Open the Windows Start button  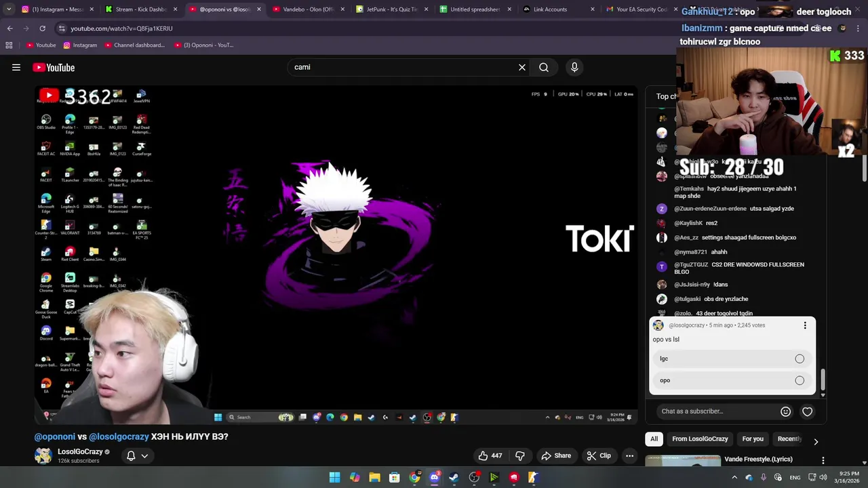coord(334,477)
